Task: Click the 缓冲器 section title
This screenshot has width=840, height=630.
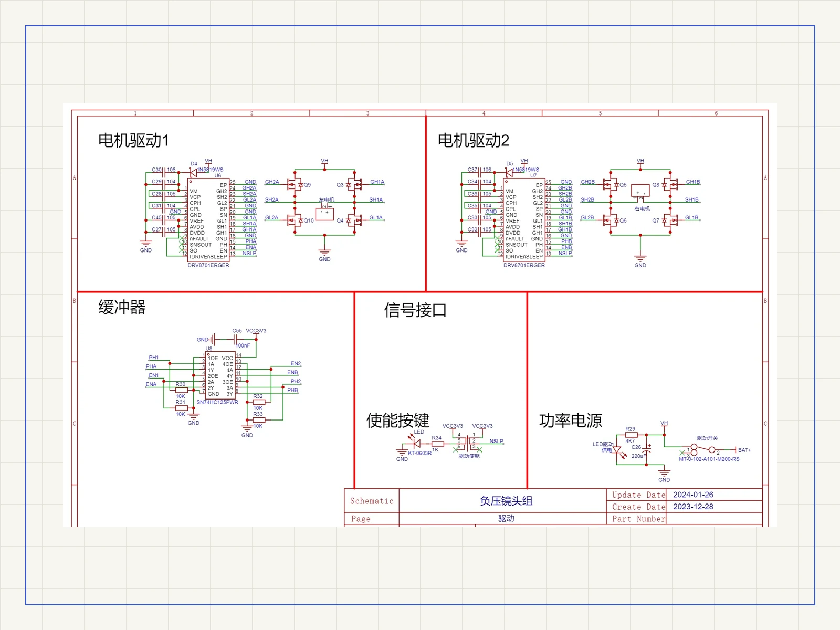Action: (x=122, y=308)
